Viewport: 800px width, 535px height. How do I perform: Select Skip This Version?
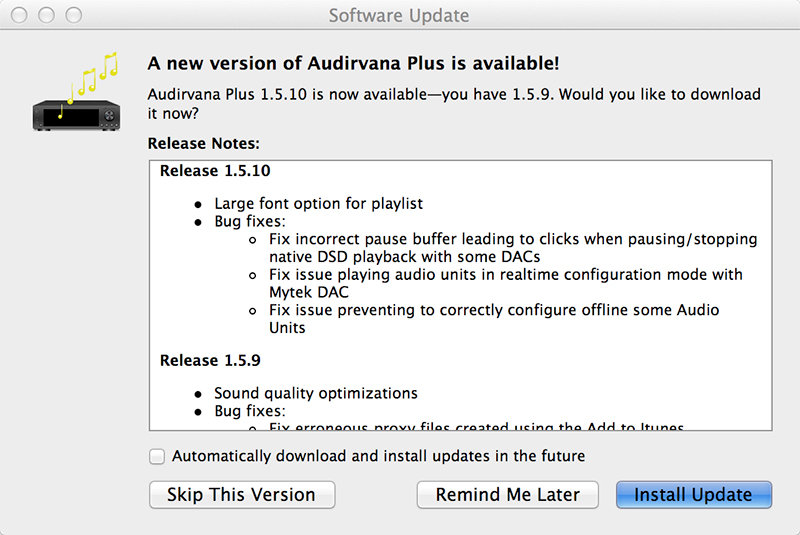click(242, 495)
